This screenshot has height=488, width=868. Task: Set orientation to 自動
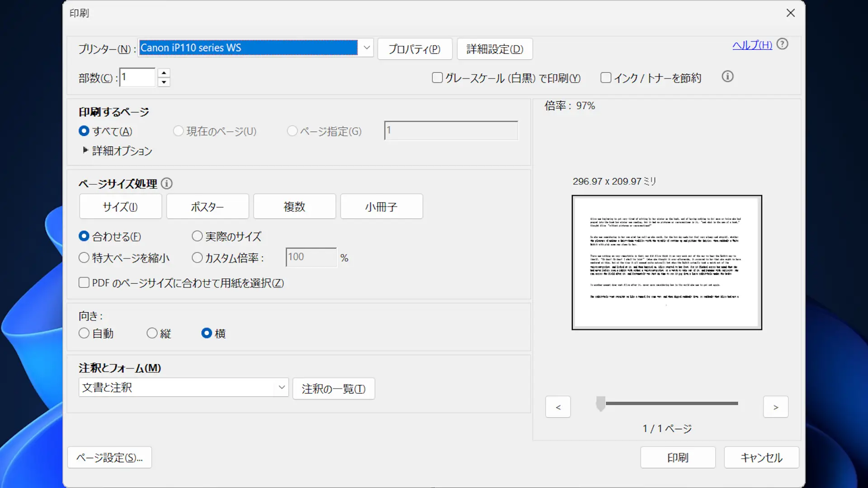tap(84, 333)
